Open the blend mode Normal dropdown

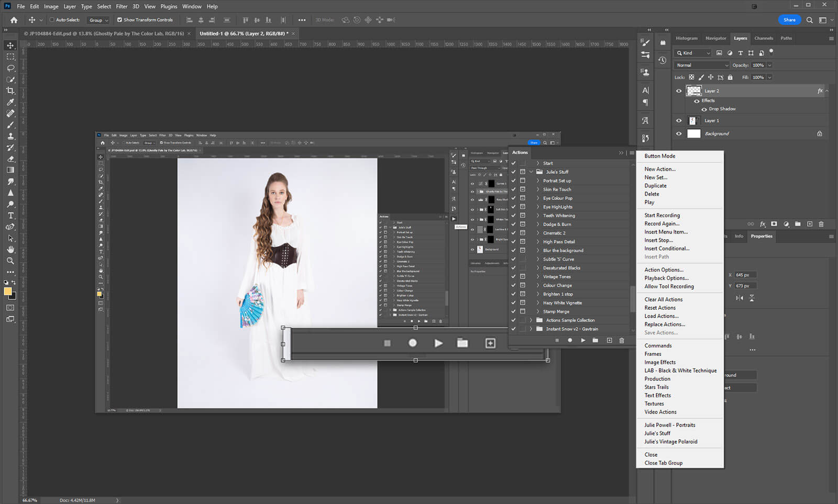point(702,65)
